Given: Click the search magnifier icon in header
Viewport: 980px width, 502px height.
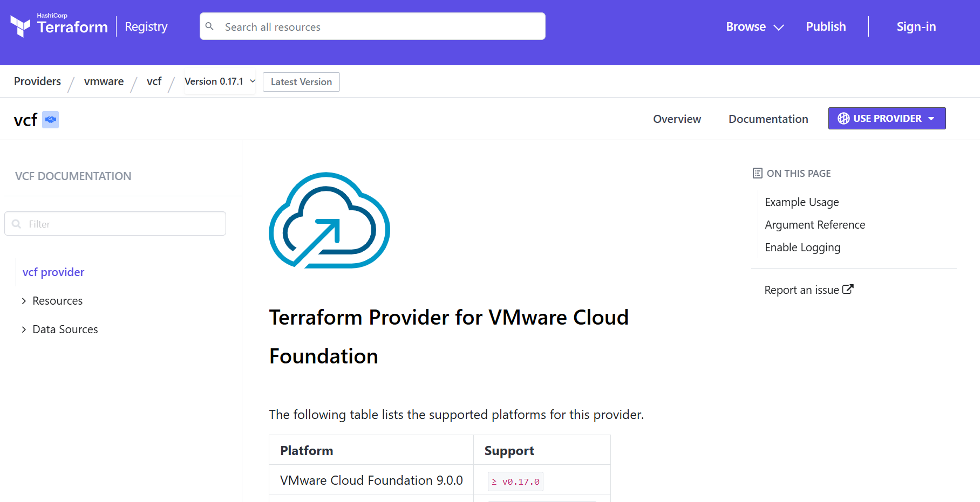Looking at the screenshot, I should [x=210, y=26].
